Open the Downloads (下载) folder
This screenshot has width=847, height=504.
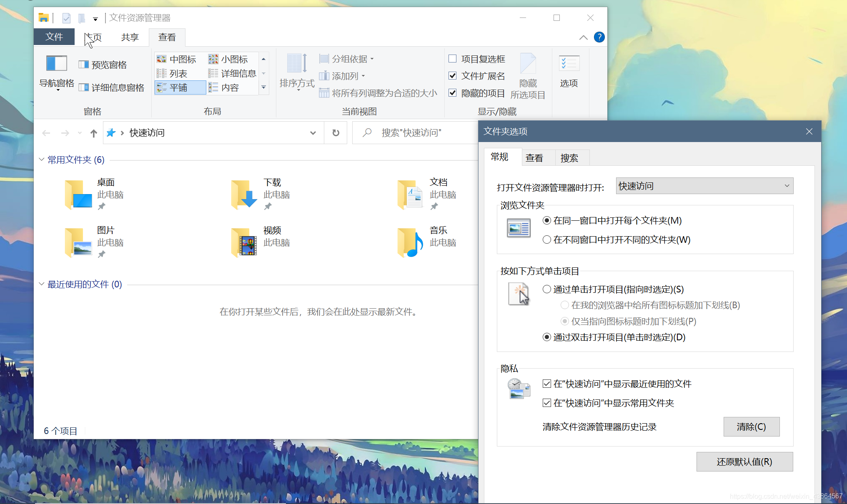261,194
